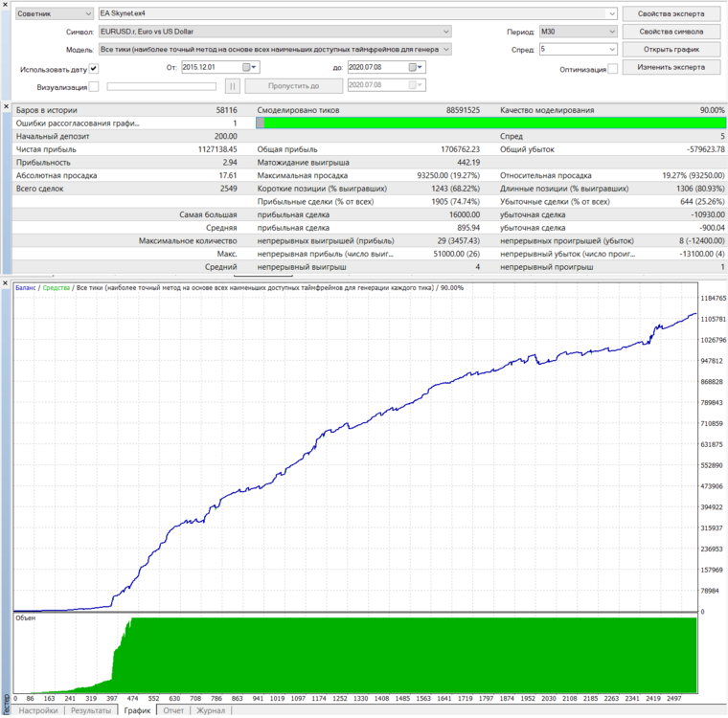728x718 pixels.
Task: Click the Свойства символа button
Action: tap(671, 32)
